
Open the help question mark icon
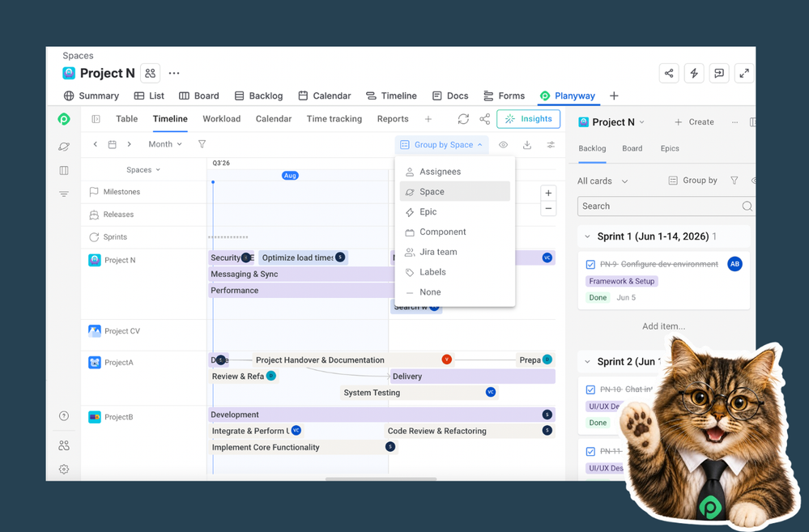(x=64, y=416)
